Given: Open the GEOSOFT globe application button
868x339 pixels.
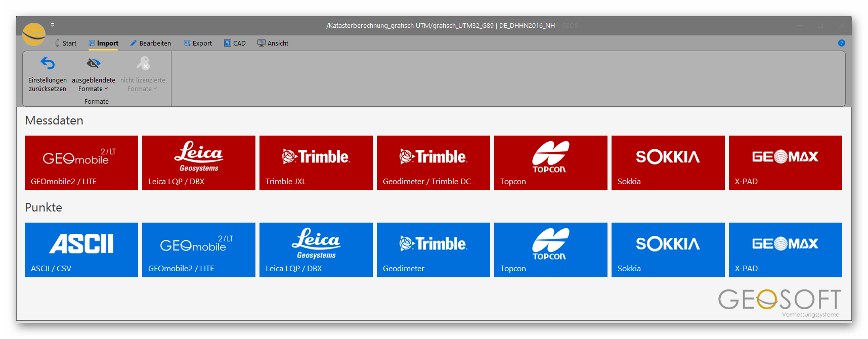Looking at the screenshot, I should point(34,34).
